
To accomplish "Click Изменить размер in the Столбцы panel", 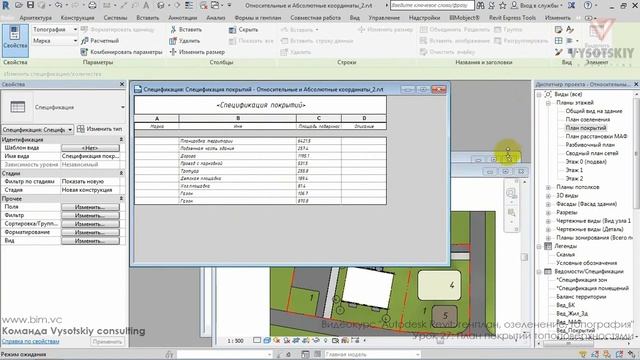I will pyautogui.click(x=197, y=52).
